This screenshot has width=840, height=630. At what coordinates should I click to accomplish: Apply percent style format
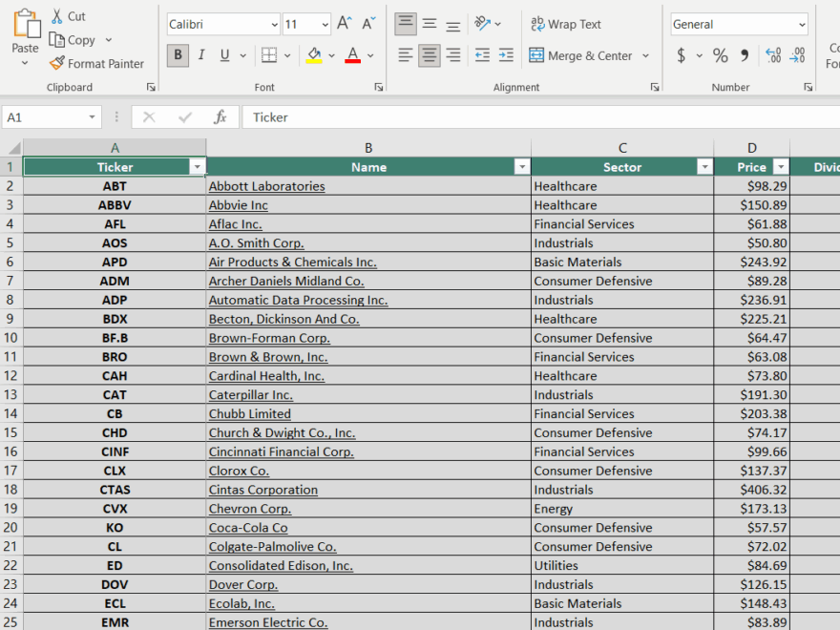pyautogui.click(x=720, y=55)
